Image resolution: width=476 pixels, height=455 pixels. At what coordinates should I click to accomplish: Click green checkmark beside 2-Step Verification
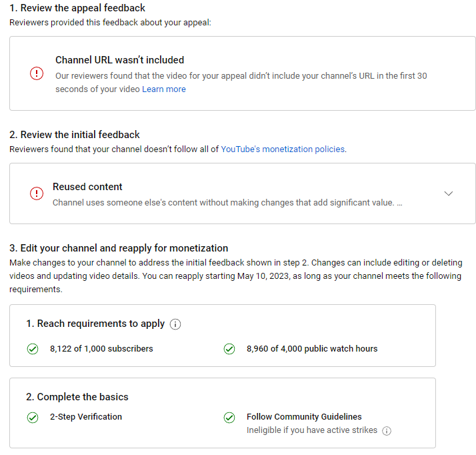coord(33,418)
